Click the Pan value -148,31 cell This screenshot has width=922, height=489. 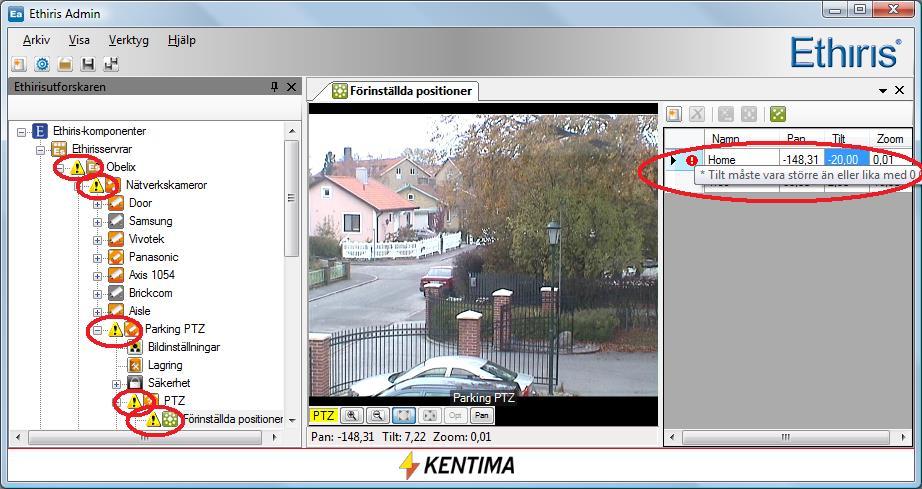click(x=801, y=159)
